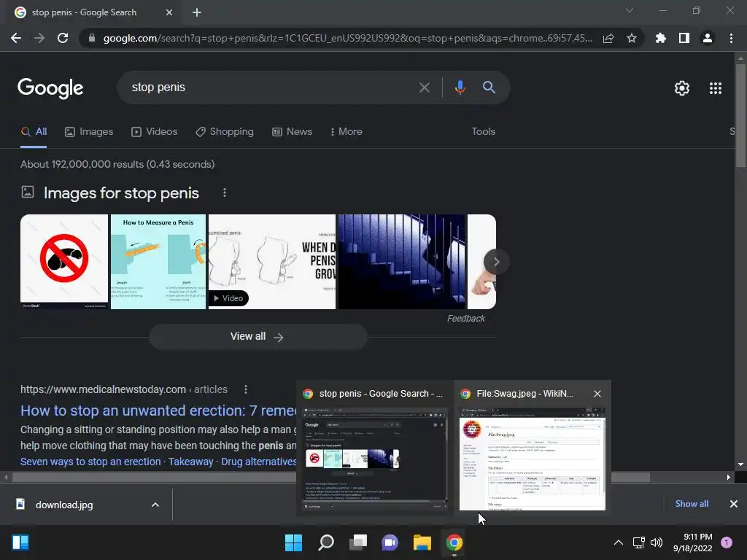747x560 pixels.
Task: Close the downloads bar
Action: pos(734,504)
